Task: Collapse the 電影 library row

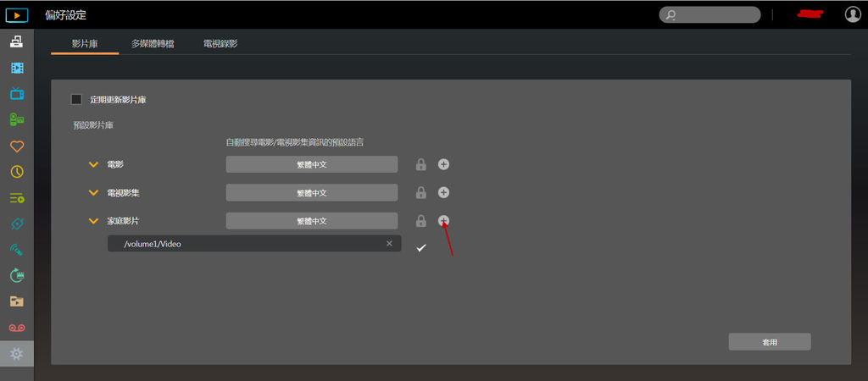Action: point(93,165)
